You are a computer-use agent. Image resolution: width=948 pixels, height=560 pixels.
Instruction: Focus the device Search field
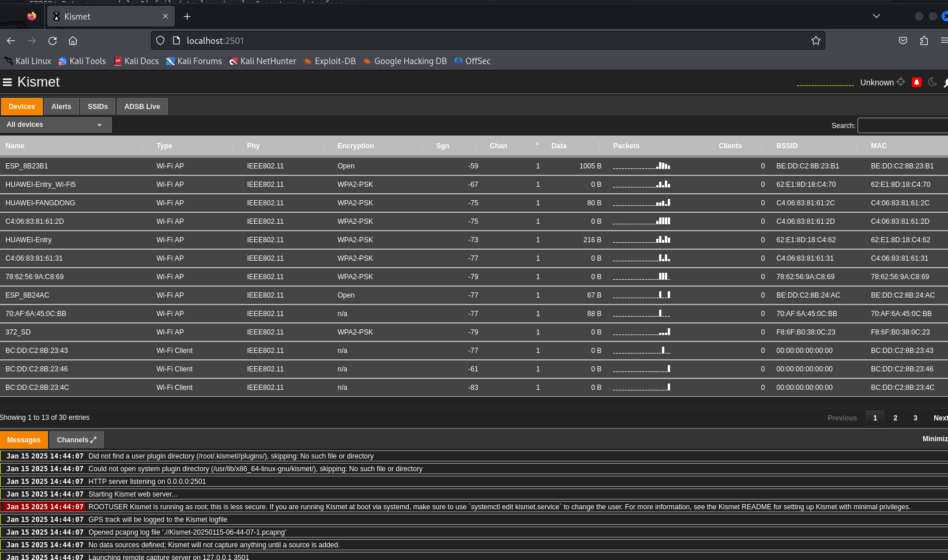[x=902, y=125]
